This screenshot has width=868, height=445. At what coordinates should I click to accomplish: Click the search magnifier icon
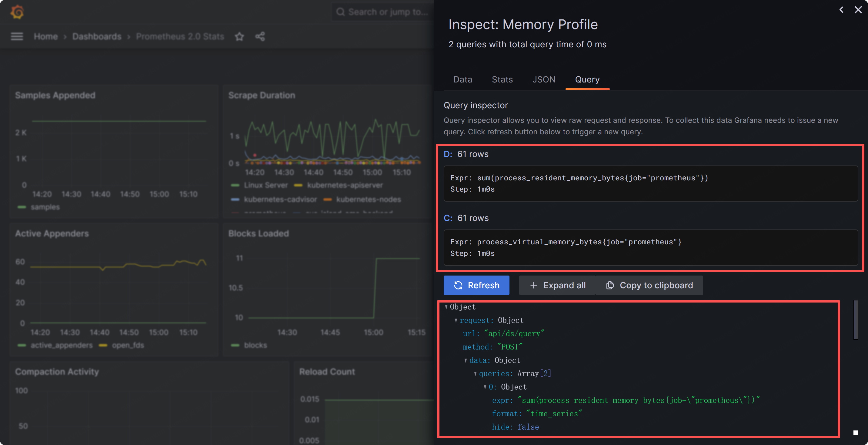[341, 12]
